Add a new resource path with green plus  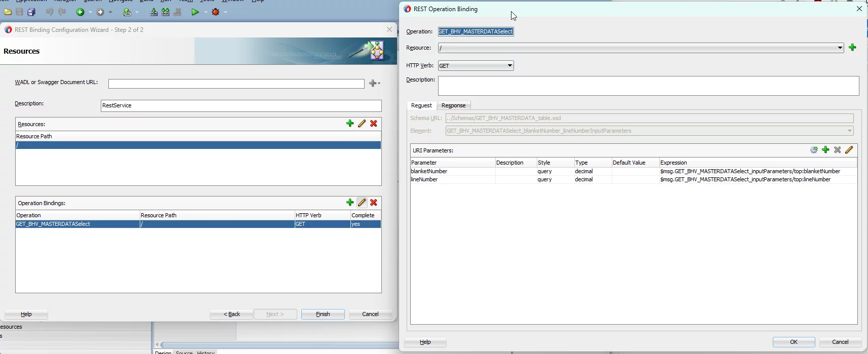tap(350, 124)
